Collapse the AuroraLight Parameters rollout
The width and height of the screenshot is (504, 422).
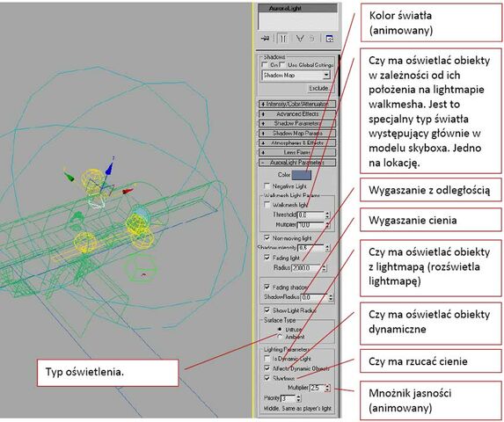(297, 163)
